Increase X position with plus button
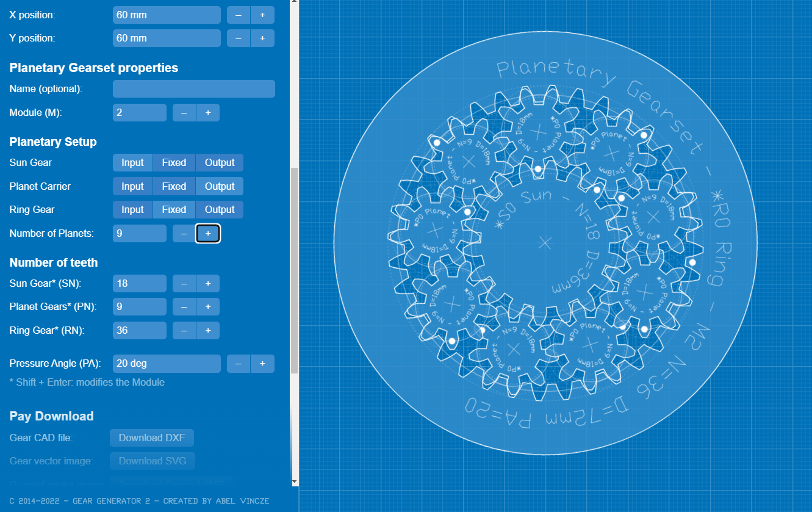Screen dimensions: 812x512 click(262, 15)
